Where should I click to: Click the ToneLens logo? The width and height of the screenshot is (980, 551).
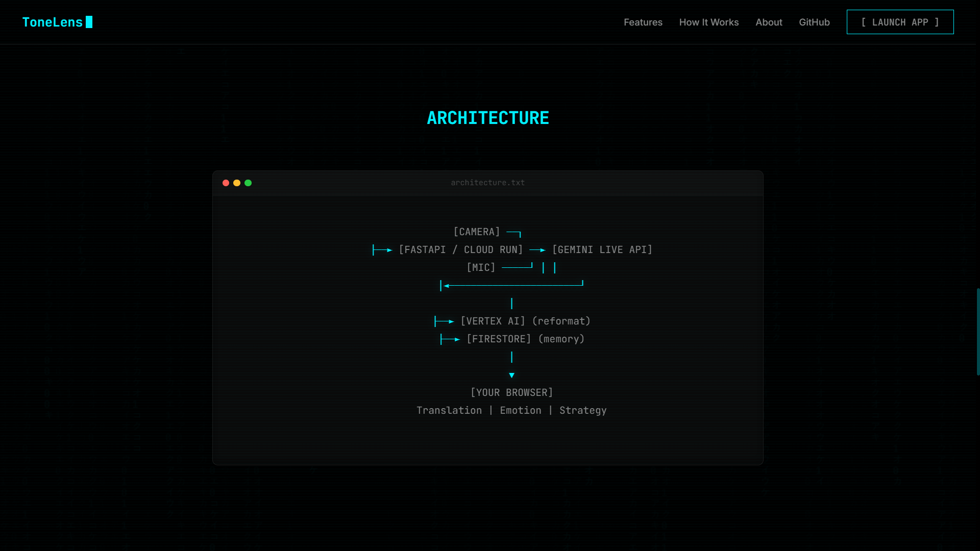pyautogui.click(x=52, y=22)
